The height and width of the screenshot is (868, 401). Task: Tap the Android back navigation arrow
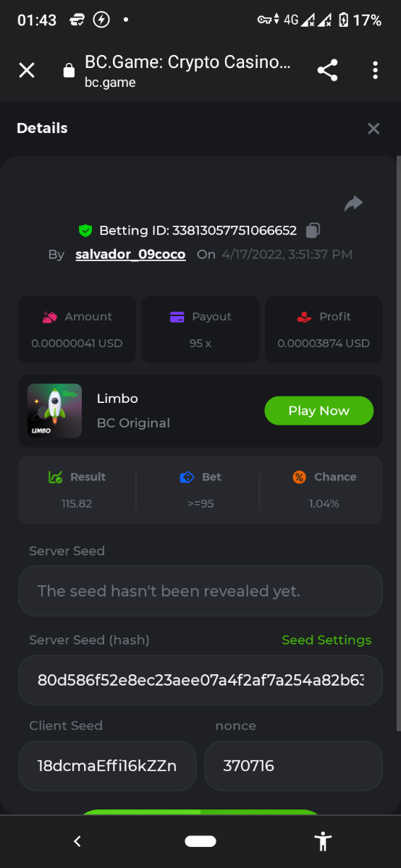77,841
